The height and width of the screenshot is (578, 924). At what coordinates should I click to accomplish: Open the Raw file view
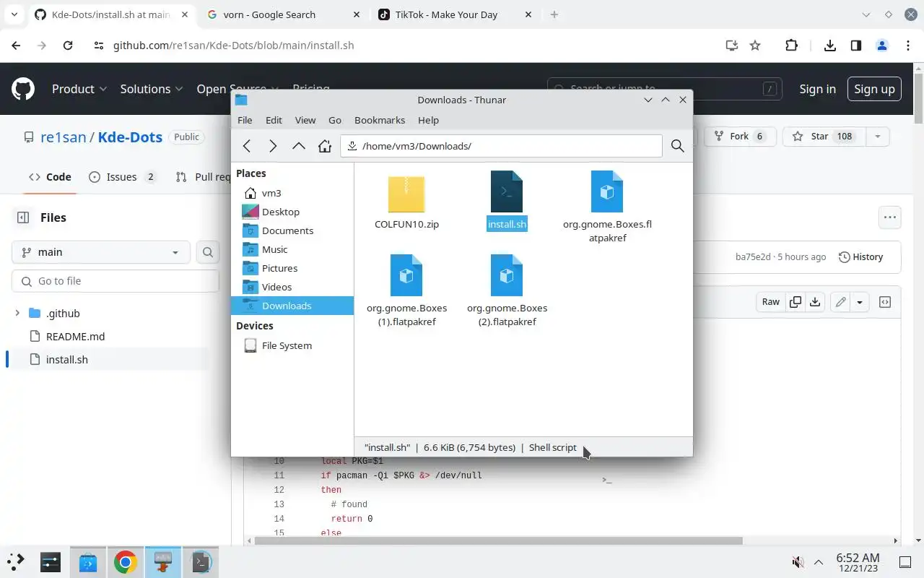tap(771, 302)
